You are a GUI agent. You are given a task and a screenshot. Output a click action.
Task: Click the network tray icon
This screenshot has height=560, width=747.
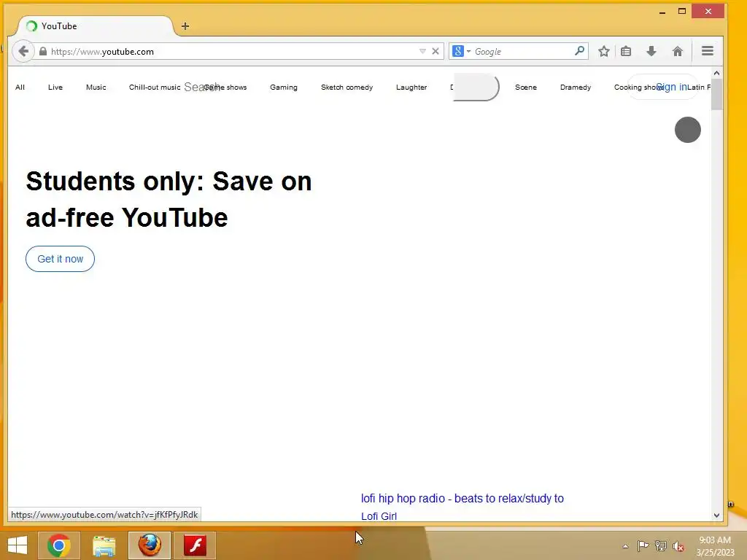[661, 546]
